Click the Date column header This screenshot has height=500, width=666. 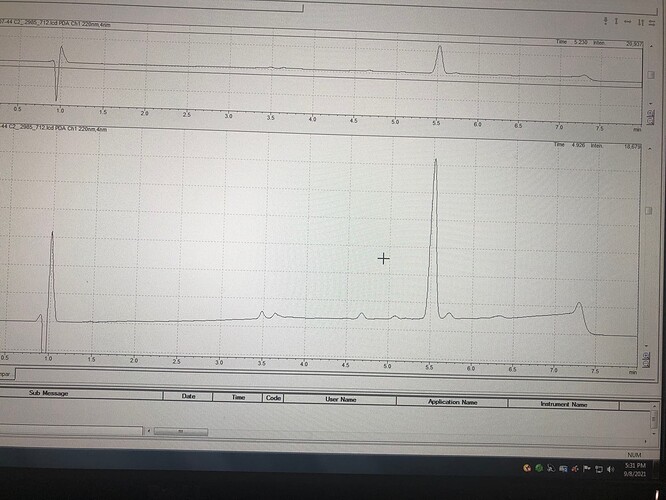click(x=188, y=396)
